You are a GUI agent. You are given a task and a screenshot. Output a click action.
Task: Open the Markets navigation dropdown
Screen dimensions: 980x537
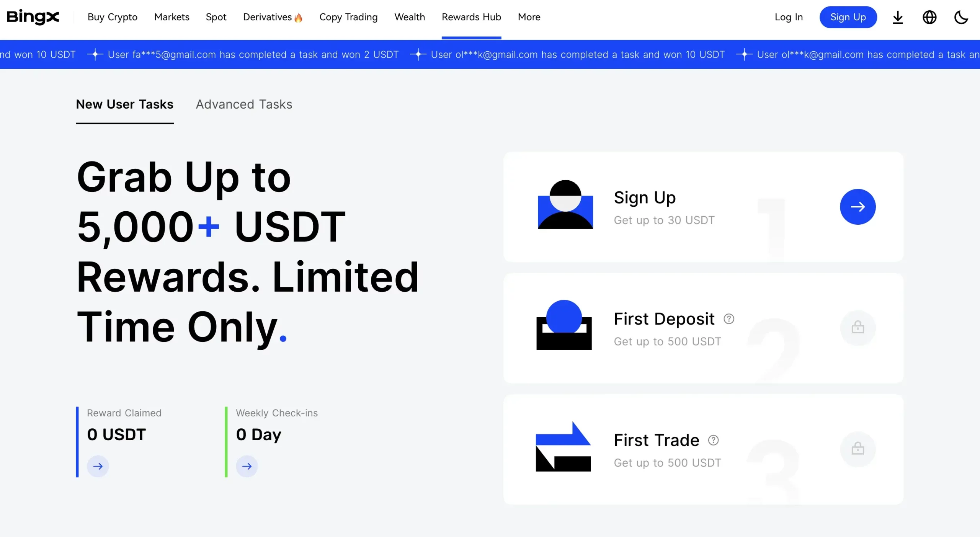171,16
